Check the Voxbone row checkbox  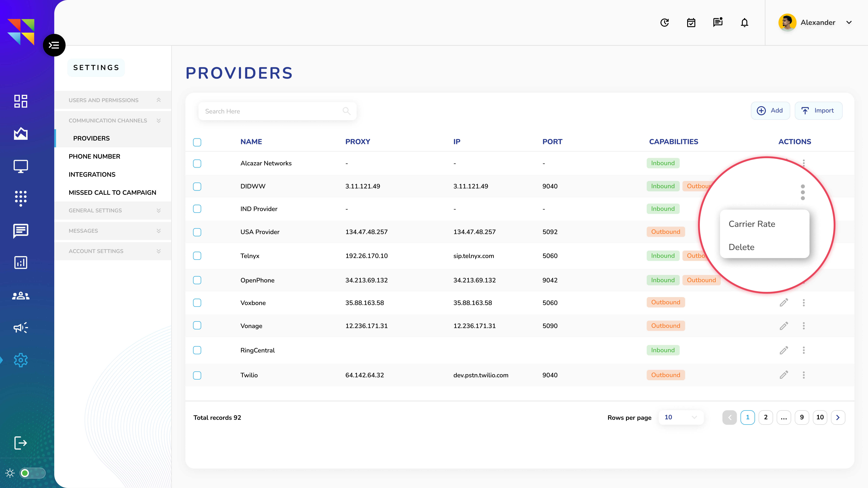coord(197,303)
